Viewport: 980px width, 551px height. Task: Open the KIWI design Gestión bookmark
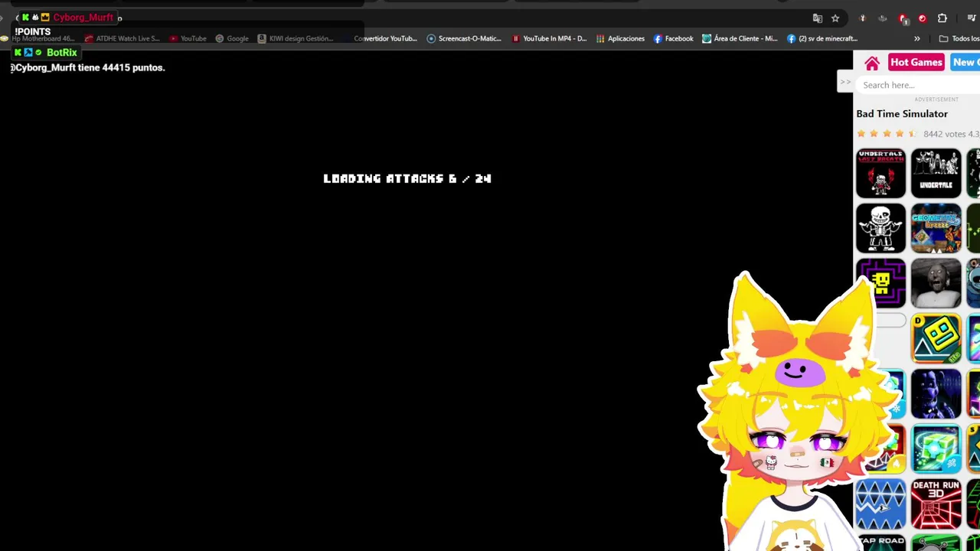296,38
